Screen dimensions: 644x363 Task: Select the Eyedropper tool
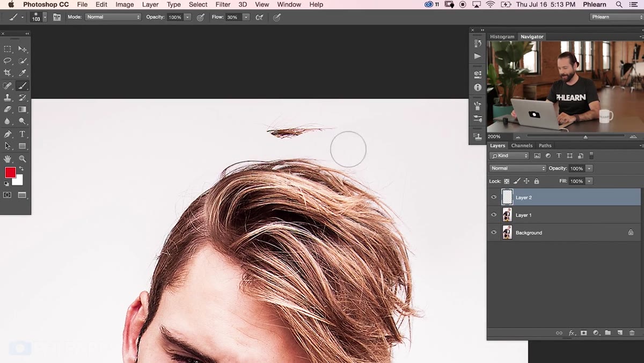point(23,72)
